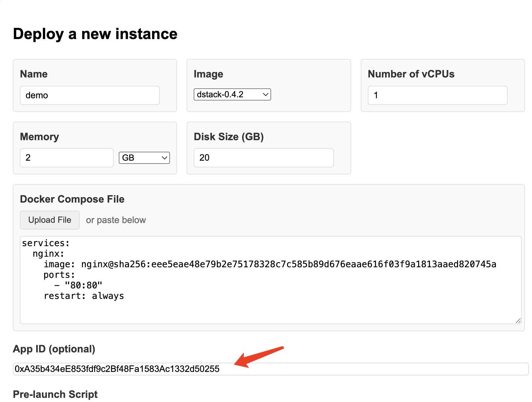Click the restart: always line in compose
The height and width of the screenshot is (402, 532).
point(84,295)
